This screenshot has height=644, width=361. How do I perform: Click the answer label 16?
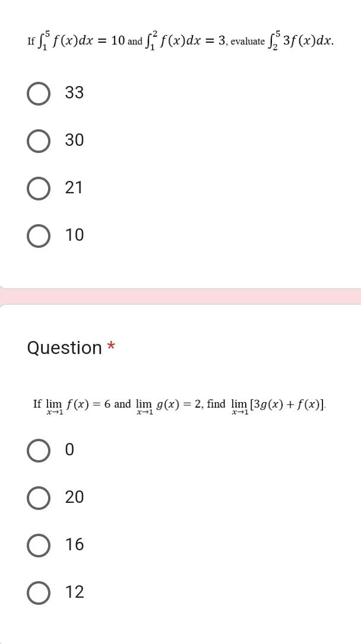click(74, 545)
